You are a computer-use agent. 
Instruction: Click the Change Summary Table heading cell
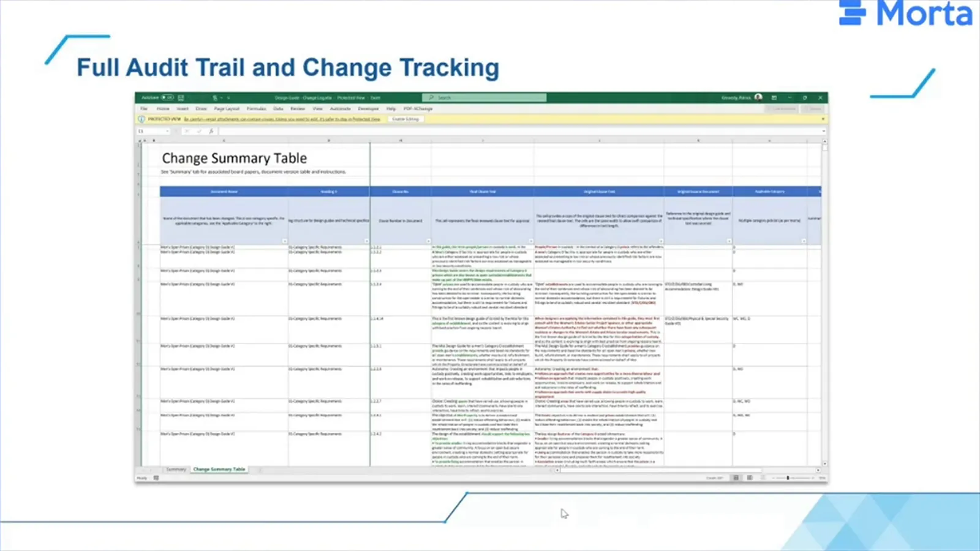coord(235,158)
